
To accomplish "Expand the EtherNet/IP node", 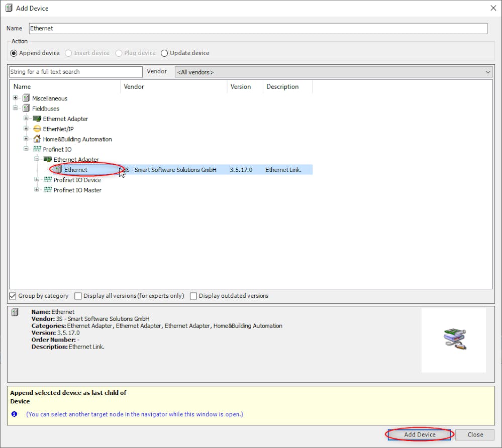I will pos(26,128).
